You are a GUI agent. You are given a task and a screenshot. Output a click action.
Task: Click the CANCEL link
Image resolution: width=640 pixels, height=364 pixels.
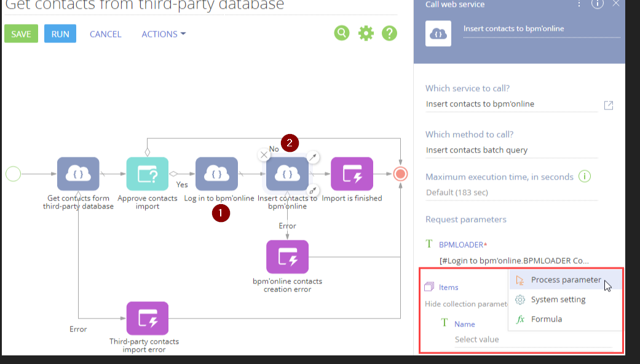tap(105, 34)
